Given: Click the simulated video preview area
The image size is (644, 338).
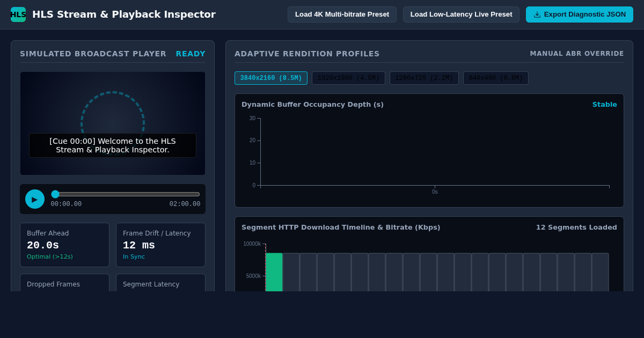Looking at the screenshot, I should tap(113, 123).
